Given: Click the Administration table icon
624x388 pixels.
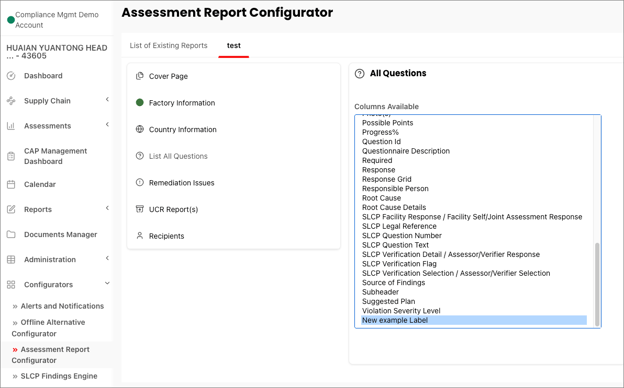Looking at the screenshot, I should pos(11,259).
